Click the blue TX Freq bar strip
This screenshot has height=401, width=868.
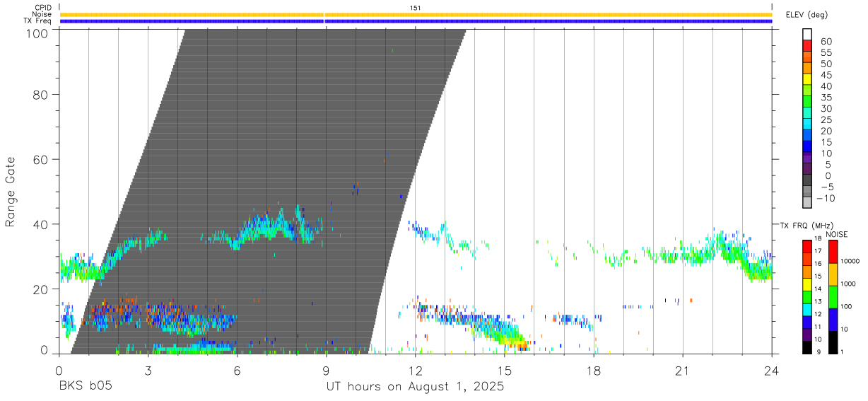click(416, 21)
